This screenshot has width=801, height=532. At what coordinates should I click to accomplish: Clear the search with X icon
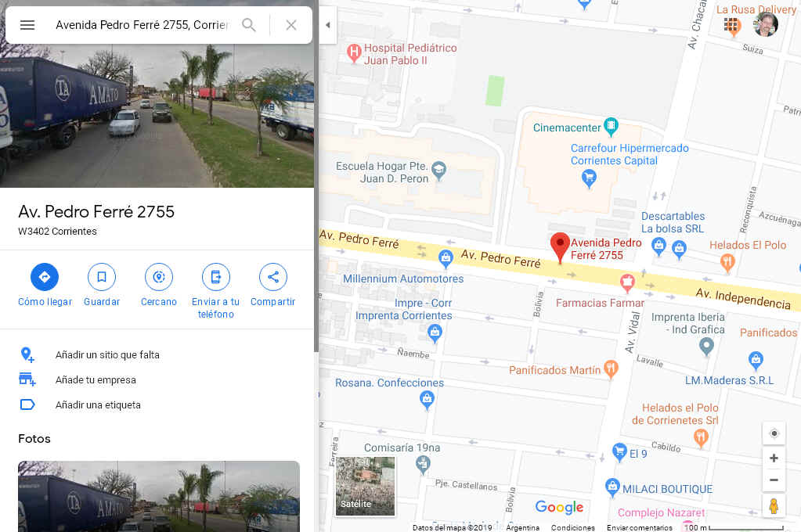point(291,25)
